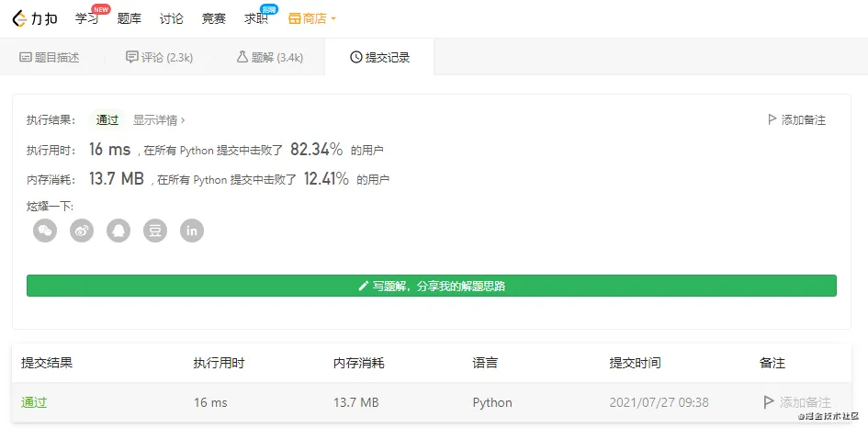Screen dimensions: 868x428
Task: Click the green 写题解 button
Action: [431, 286]
